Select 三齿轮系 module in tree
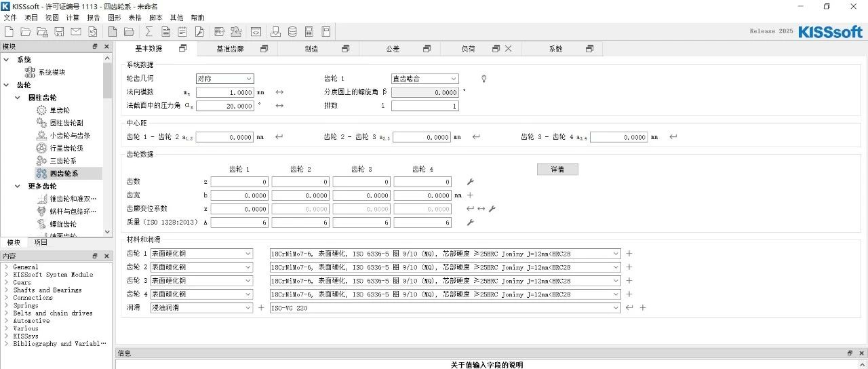 click(63, 161)
